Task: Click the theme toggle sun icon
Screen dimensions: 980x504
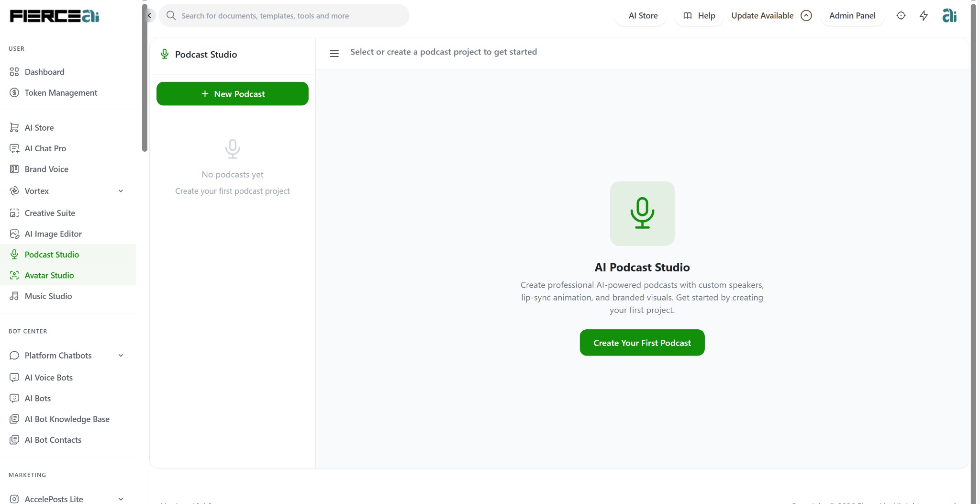Action: click(901, 16)
